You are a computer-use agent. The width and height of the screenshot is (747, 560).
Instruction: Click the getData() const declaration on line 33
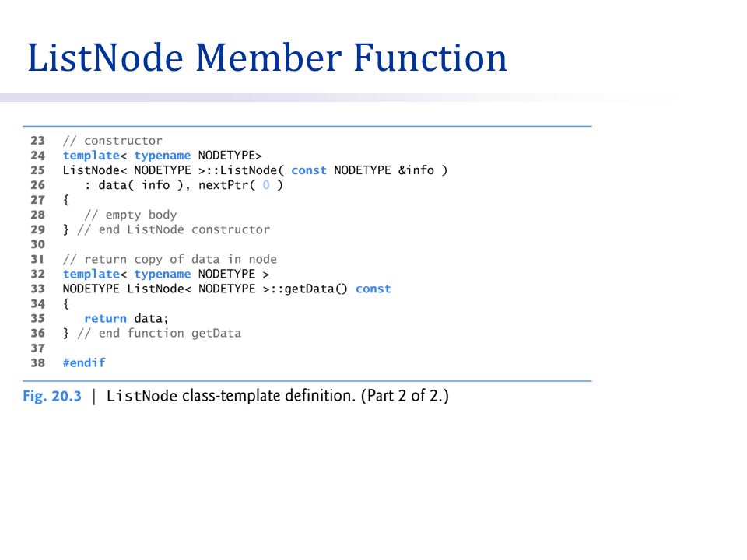click(x=226, y=289)
